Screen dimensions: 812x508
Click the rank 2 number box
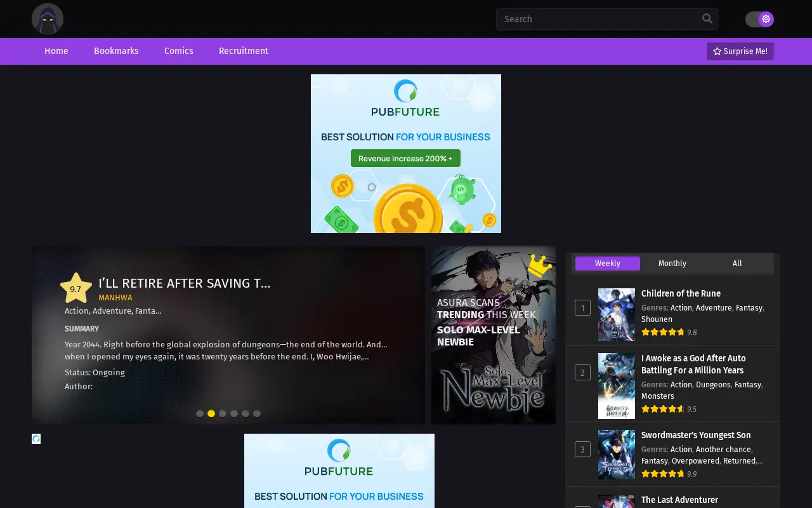click(582, 373)
